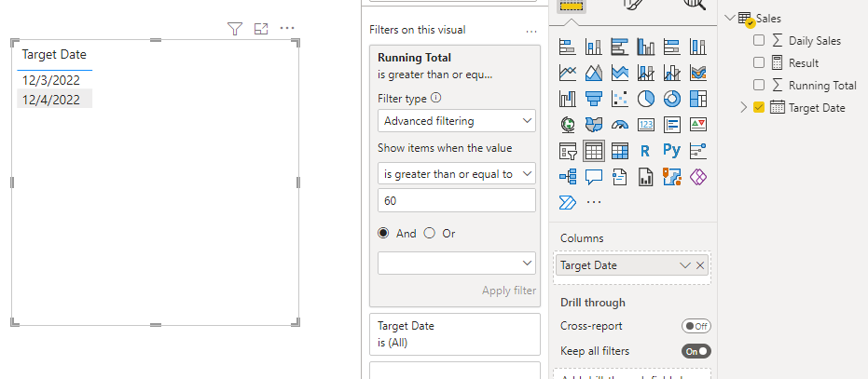This screenshot has height=379, width=868.
Task: Select the Q&A speech bubble visual
Action: pos(593,177)
